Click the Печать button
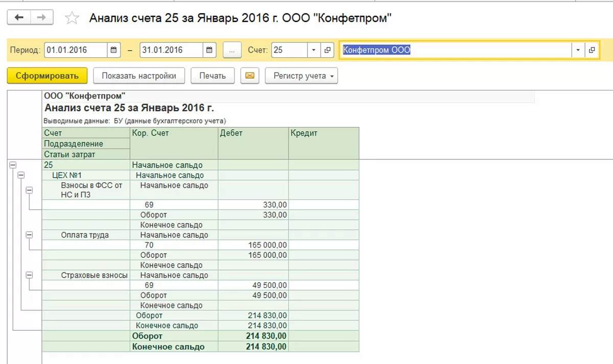 pyautogui.click(x=213, y=76)
